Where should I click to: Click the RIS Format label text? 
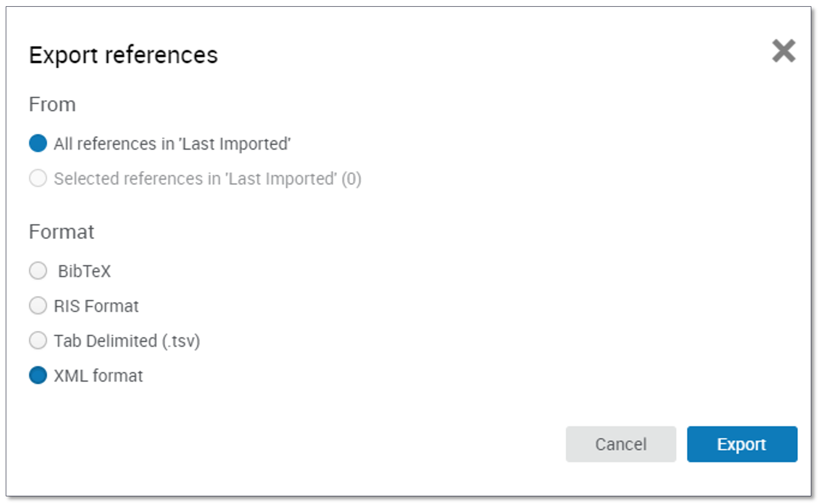96,306
